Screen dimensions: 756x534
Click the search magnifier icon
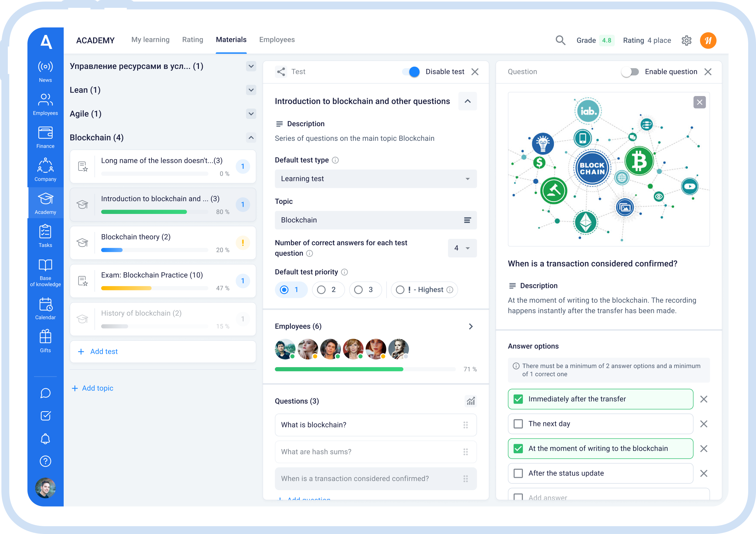point(560,40)
